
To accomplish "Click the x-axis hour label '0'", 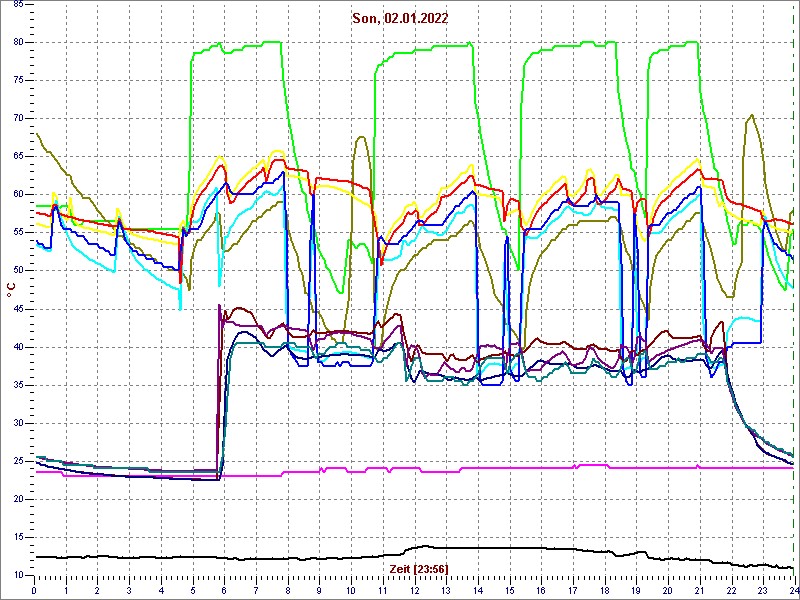I will [34, 590].
